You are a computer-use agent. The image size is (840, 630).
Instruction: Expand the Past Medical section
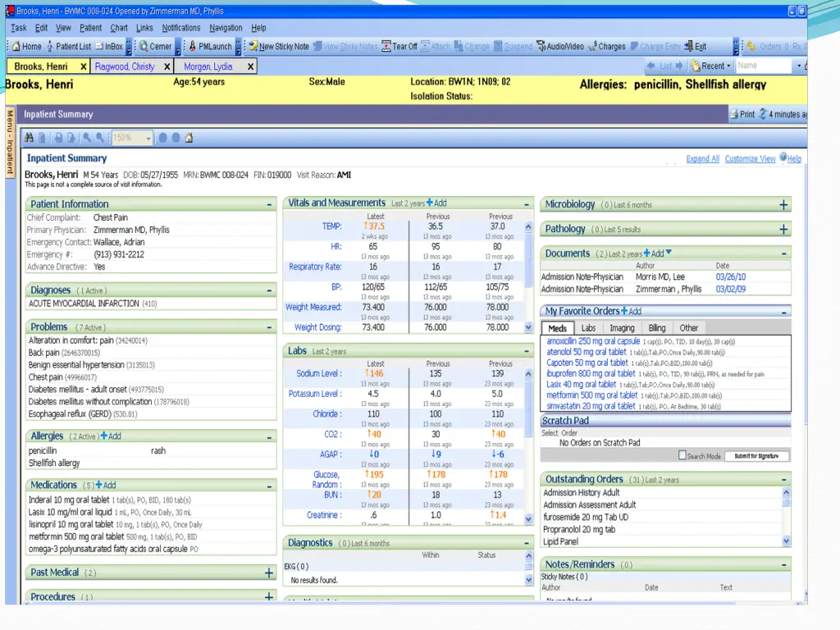pos(269,573)
